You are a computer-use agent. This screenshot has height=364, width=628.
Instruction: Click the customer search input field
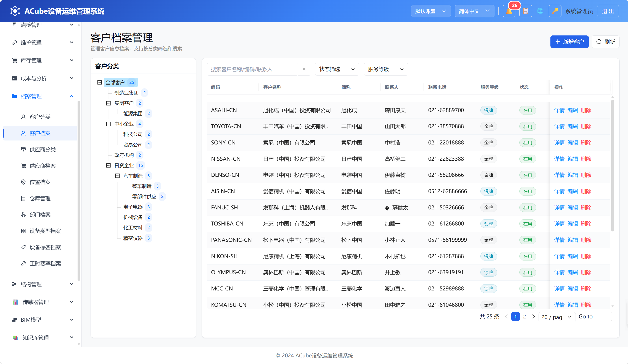click(x=252, y=69)
